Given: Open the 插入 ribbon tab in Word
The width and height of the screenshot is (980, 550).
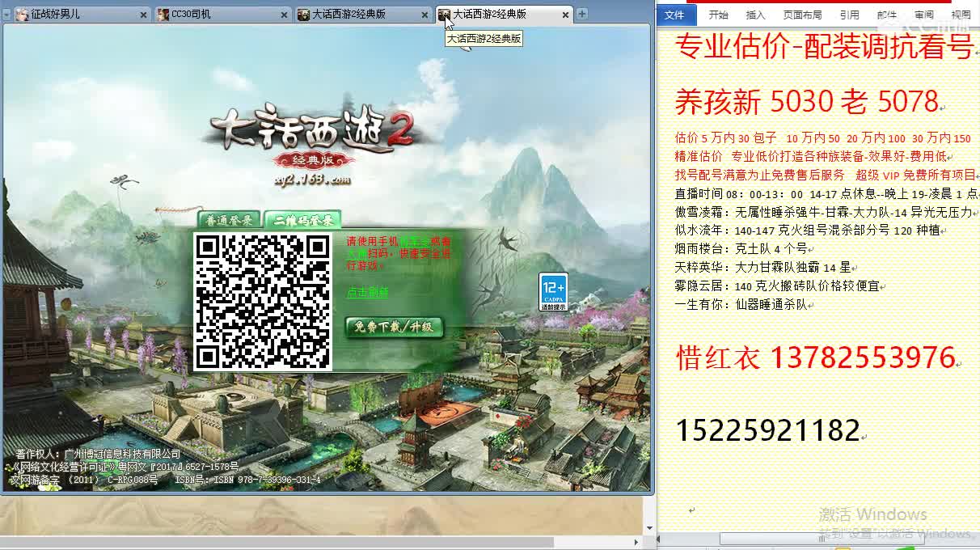Looking at the screenshot, I should point(755,15).
